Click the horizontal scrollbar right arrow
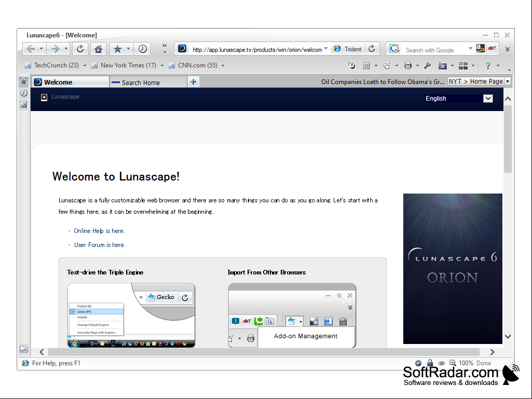This screenshot has height=399, width=532. (x=492, y=352)
